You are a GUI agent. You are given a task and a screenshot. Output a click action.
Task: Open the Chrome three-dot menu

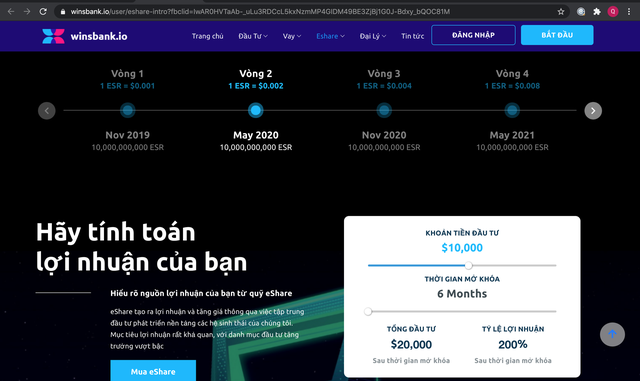click(629, 11)
